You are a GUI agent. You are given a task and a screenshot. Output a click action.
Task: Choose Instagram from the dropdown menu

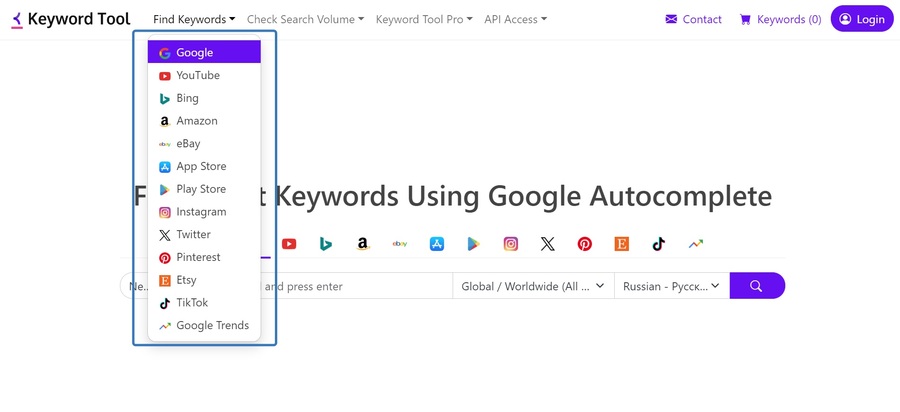pyautogui.click(x=204, y=212)
